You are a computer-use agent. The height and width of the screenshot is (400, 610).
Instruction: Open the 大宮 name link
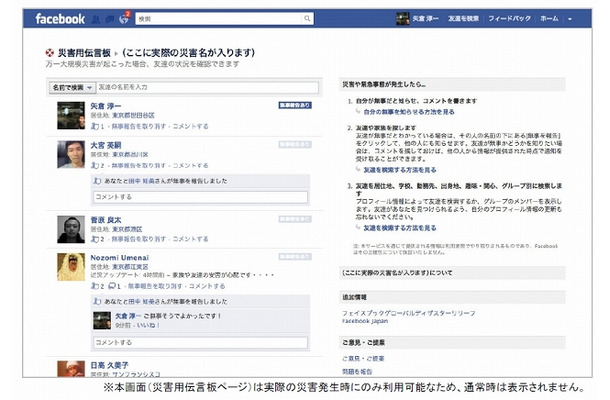click(105, 145)
